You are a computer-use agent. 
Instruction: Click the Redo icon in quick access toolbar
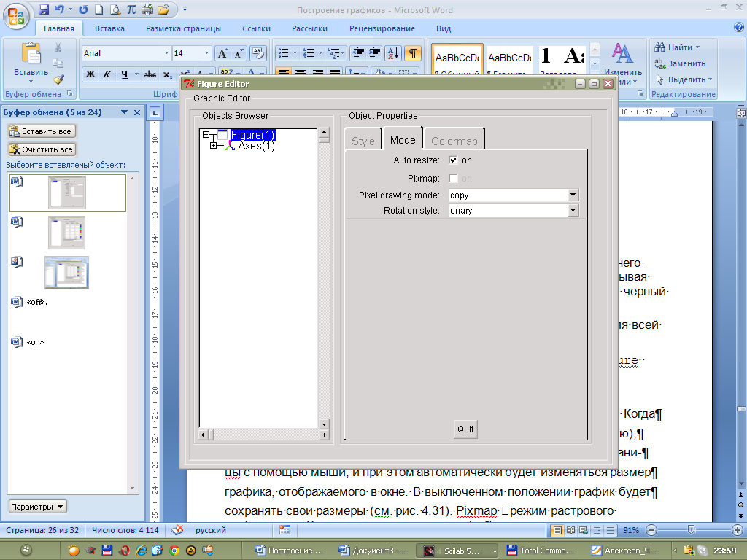83,9
